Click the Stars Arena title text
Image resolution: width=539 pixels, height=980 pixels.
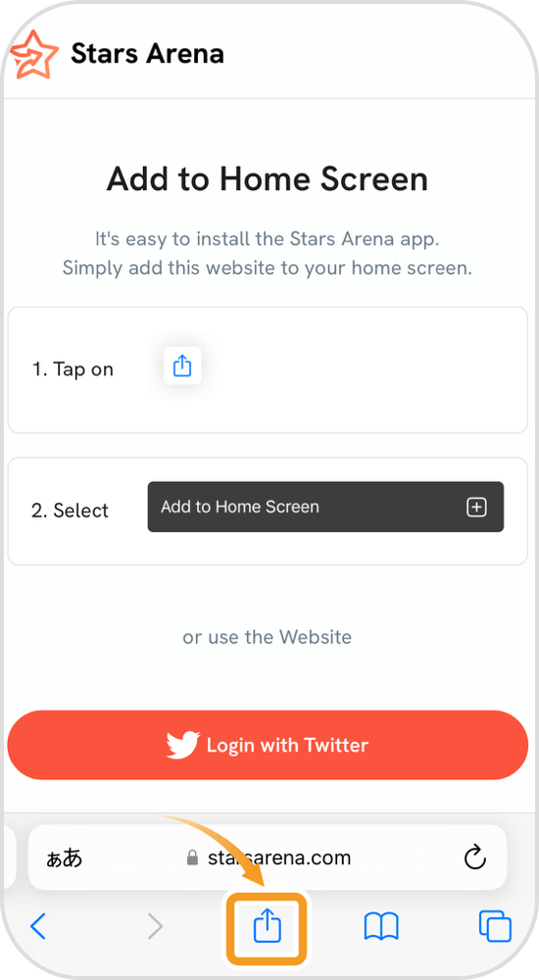(x=148, y=54)
